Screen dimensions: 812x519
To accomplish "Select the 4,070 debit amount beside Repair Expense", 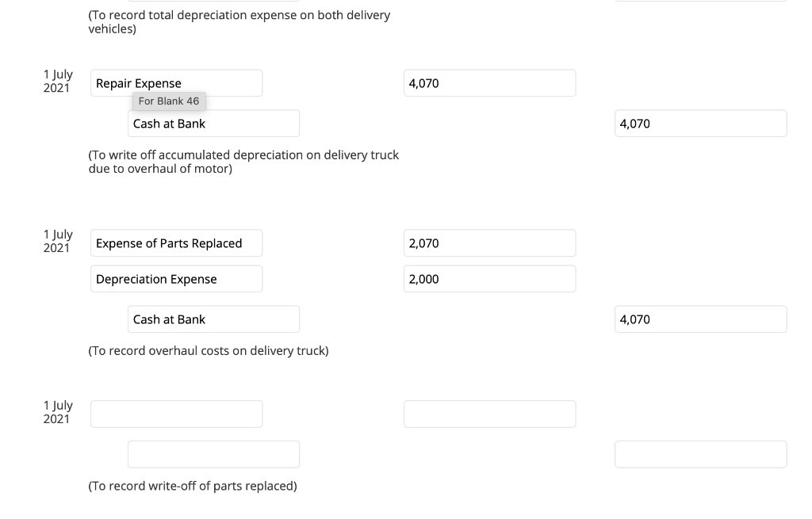I will tap(489, 82).
